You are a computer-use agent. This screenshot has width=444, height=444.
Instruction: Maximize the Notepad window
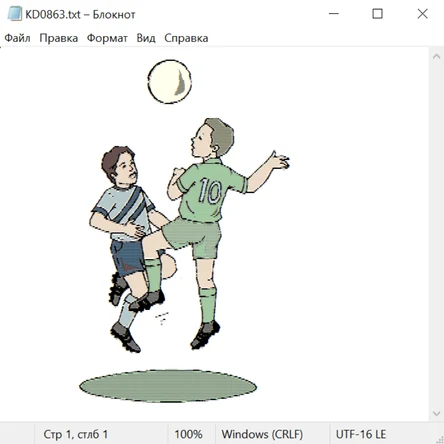coord(377,14)
